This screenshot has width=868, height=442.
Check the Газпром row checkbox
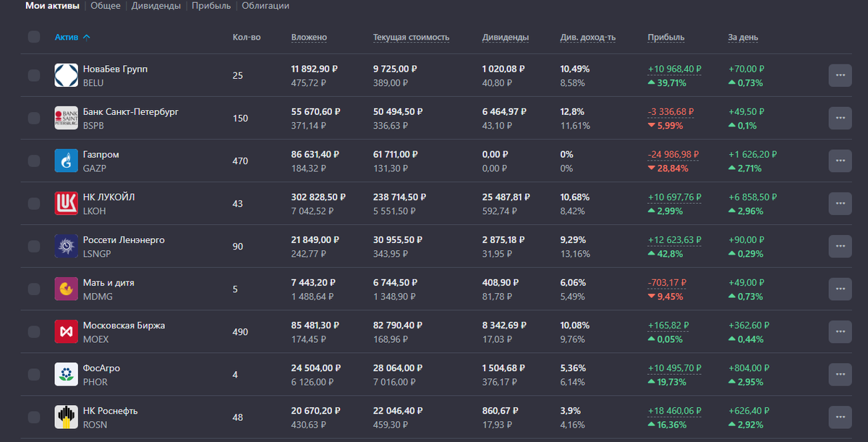click(x=34, y=161)
